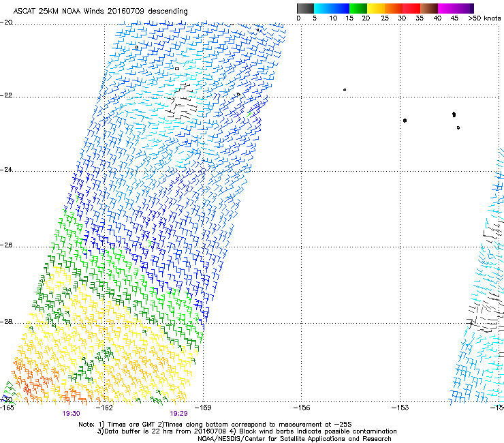Viewport: 504px width, 443px height.
Task: Select the gray 0-5 knots legend color
Action: [x=305, y=8]
